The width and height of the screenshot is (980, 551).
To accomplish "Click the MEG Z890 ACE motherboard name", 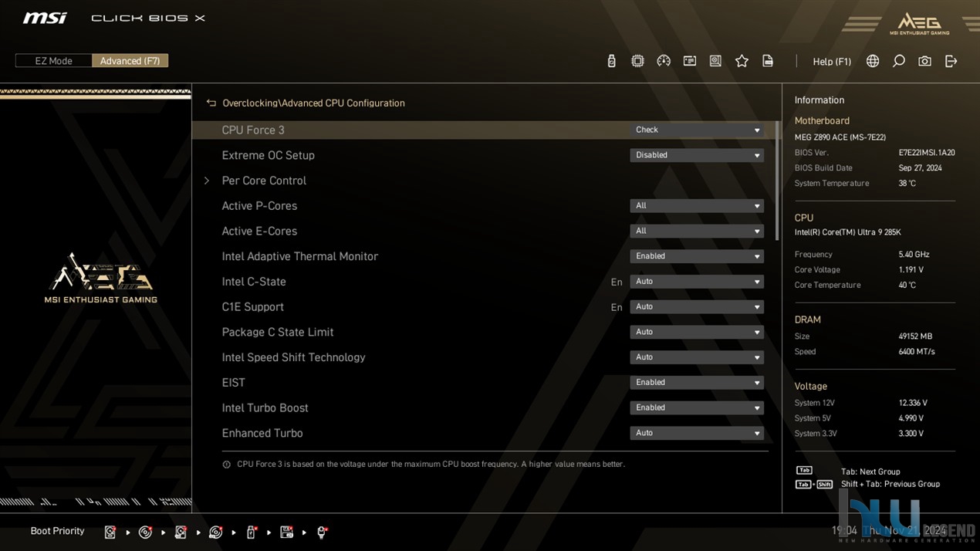I will click(x=840, y=137).
